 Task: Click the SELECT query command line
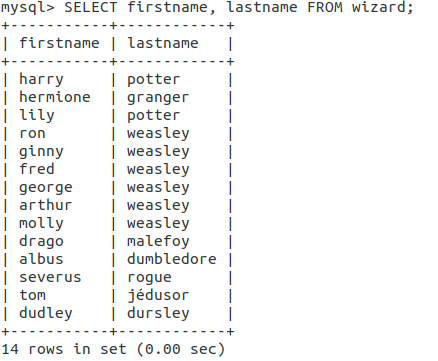click(207, 7)
